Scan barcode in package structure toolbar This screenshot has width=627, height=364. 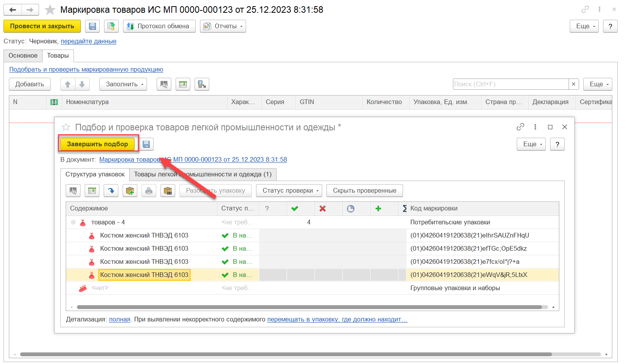(73, 191)
